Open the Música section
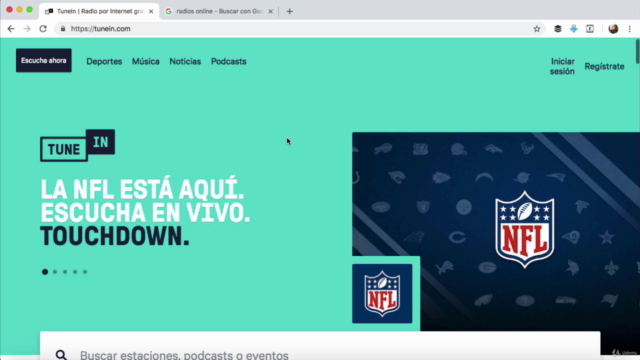This screenshot has height=360, width=640. pyautogui.click(x=146, y=61)
